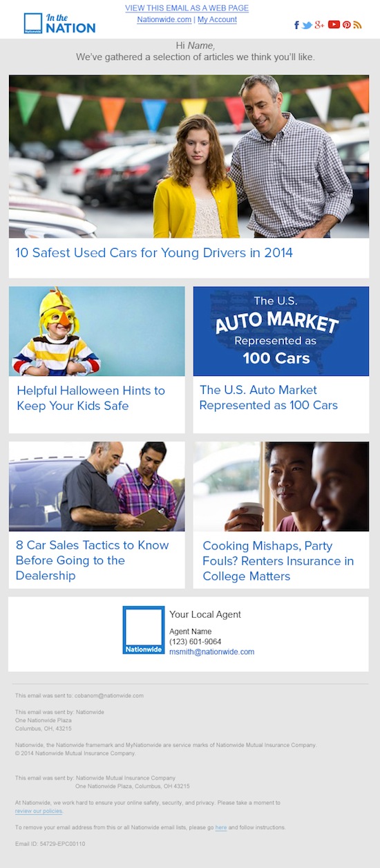Open the Facebook social icon
This screenshot has height=868, width=380.
point(297,25)
